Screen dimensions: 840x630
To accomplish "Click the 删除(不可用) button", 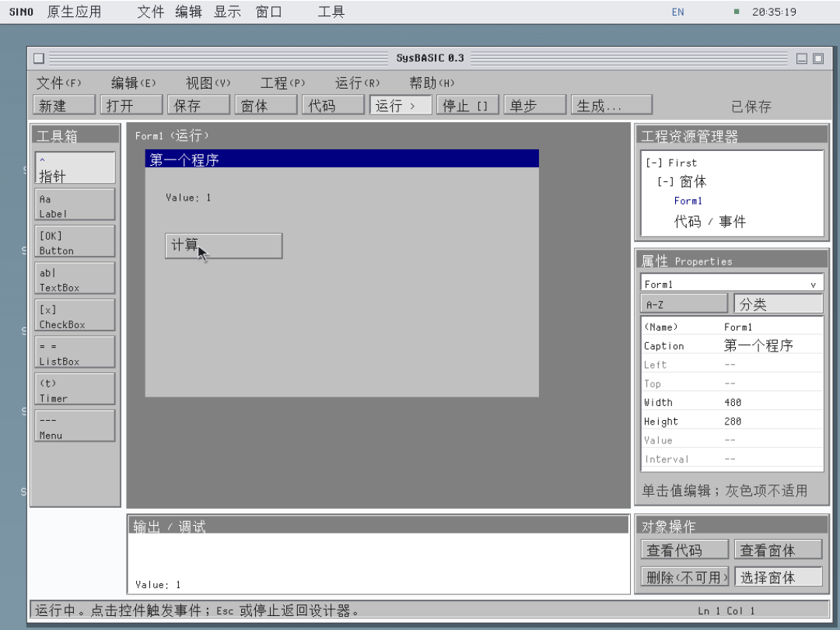I will click(x=684, y=577).
